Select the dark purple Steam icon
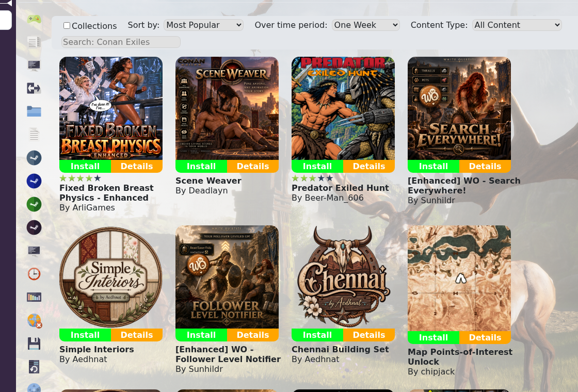Screen dimensions: 578x392 point(34,227)
